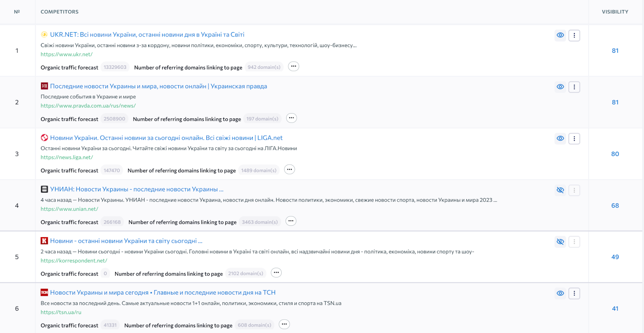Click the ТСН favicon icon
The image size is (644, 333).
(x=44, y=293)
